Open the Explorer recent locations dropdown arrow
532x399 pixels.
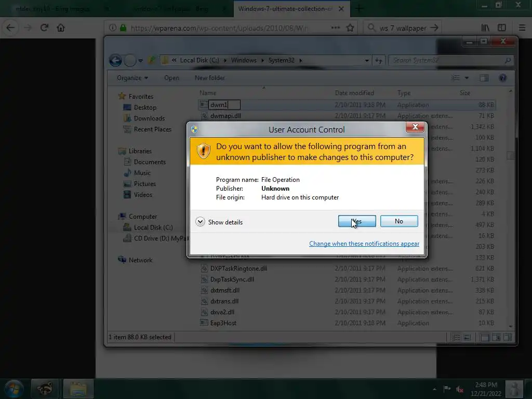click(x=140, y=61)
